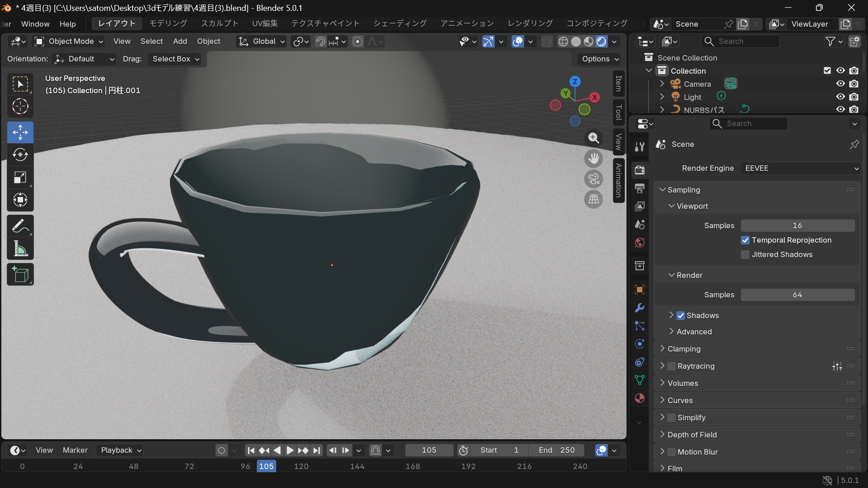Hide the Camera object in the viewport
Image resolution: width=868 pixels, height=488 pixels.
[840, 84]
